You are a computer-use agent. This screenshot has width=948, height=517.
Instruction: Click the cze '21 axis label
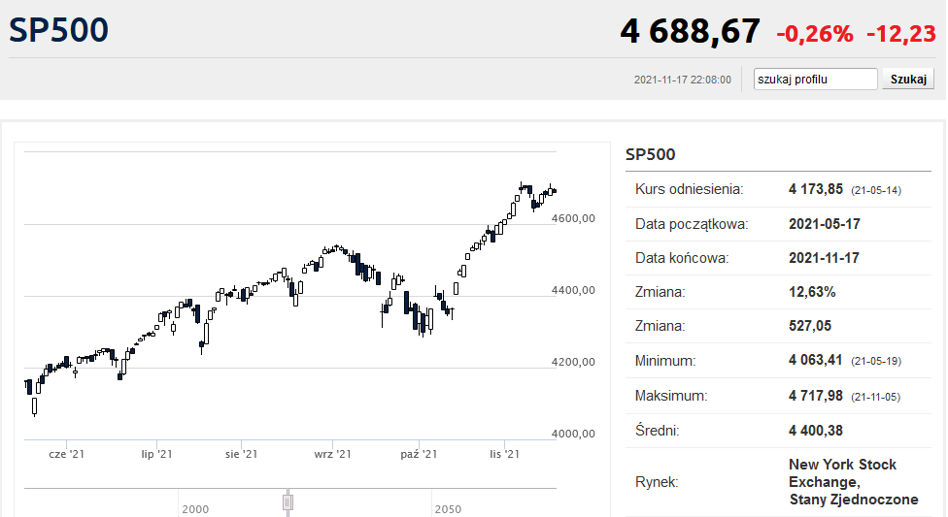pos(67,454)
